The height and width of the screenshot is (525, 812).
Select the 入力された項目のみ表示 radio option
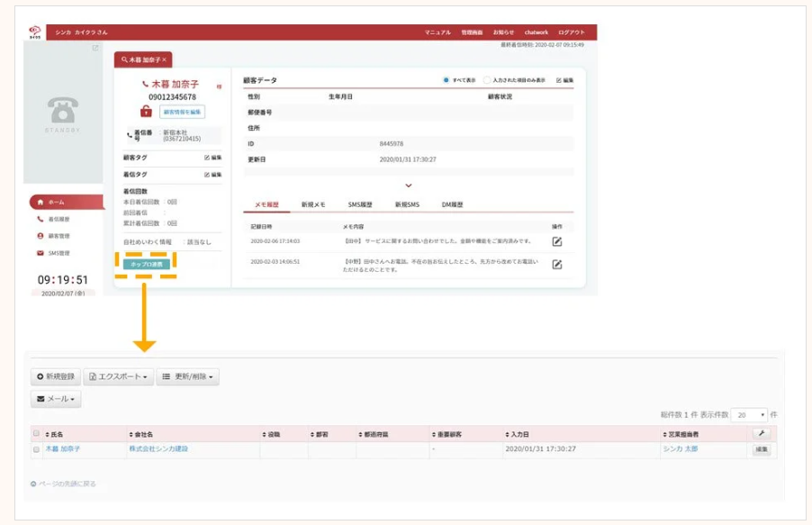(487, 80)
